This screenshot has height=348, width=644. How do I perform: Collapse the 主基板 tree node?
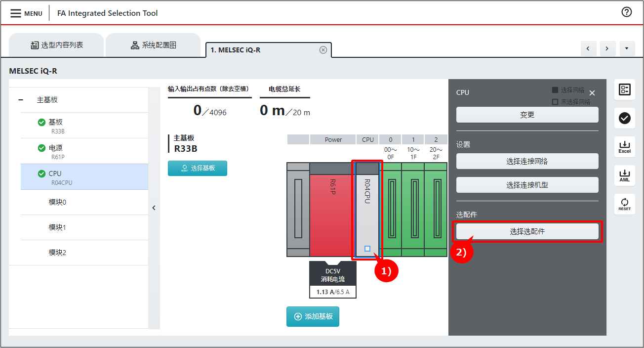click(21, 100)
